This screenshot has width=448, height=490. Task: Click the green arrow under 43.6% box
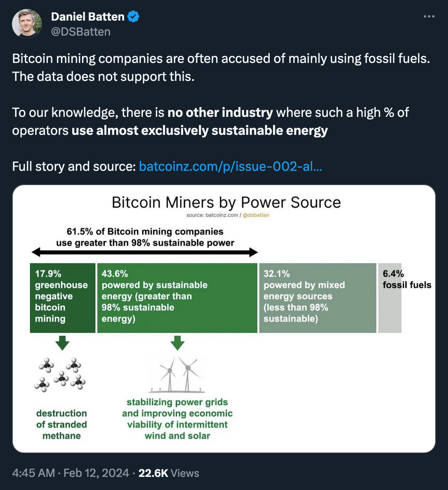pos(177,343)
